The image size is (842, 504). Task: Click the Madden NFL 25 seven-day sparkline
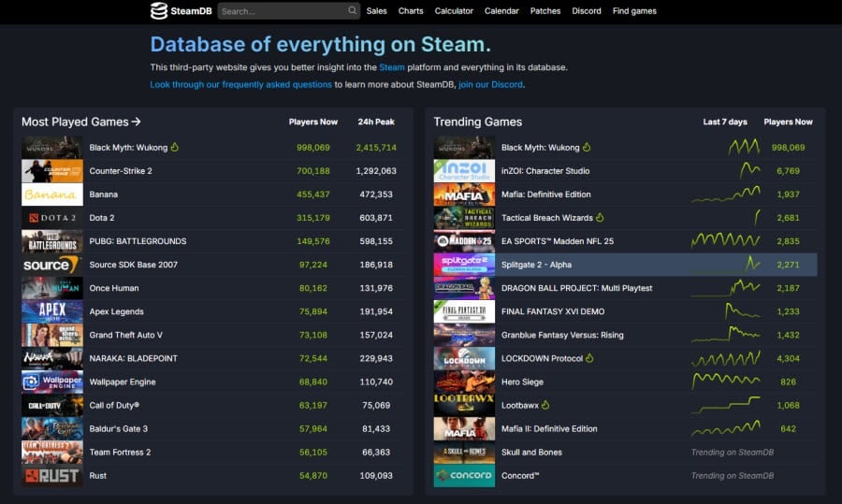(725, 240)
